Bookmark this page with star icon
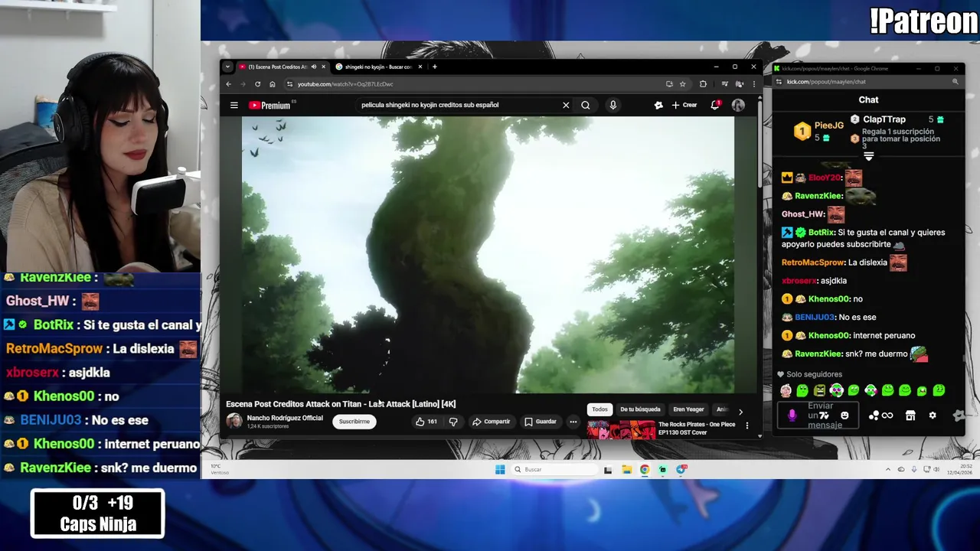The image size is (980, 551). click(x=683, y=84)
